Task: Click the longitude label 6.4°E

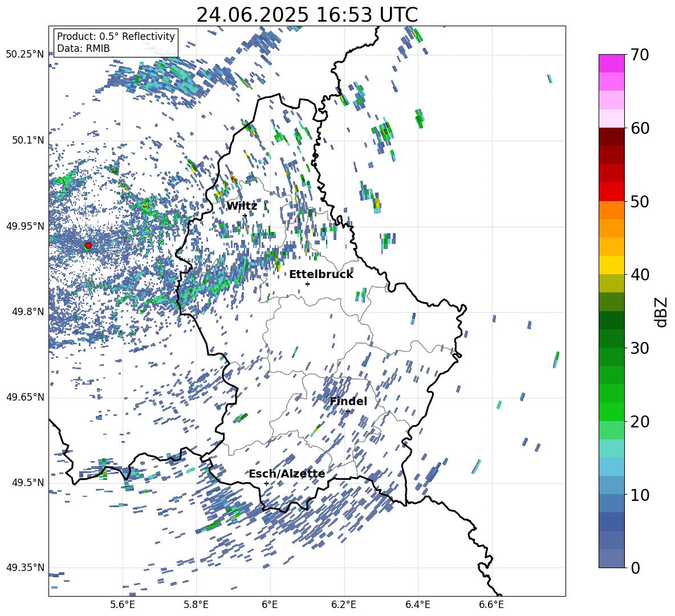Action: pyautogui.click(x=417, y=605)
